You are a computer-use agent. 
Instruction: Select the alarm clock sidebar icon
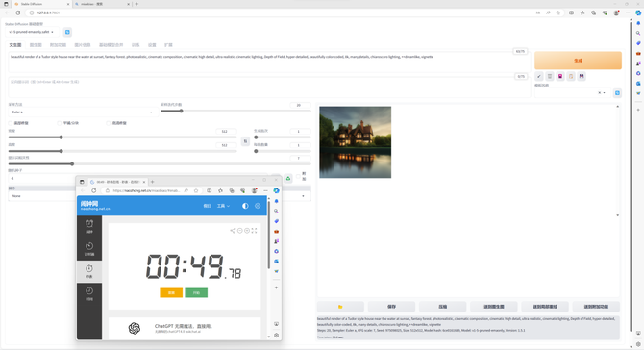89,226
